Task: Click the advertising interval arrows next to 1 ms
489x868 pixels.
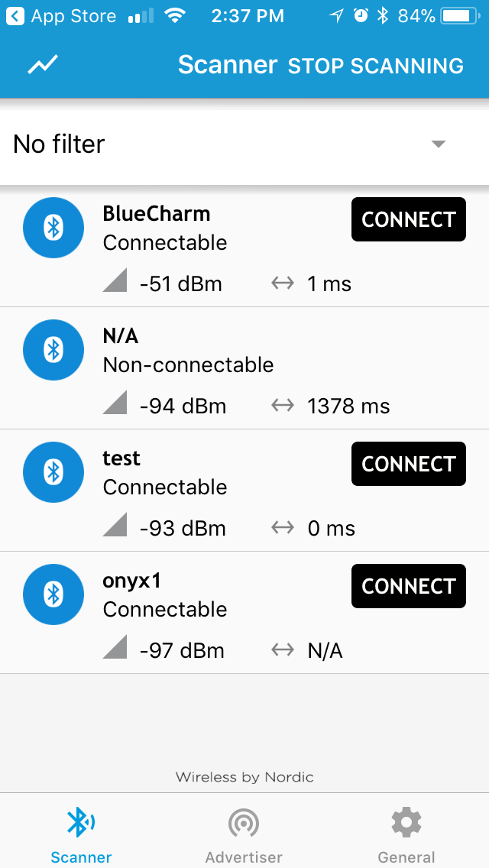Action: point(282,283)
